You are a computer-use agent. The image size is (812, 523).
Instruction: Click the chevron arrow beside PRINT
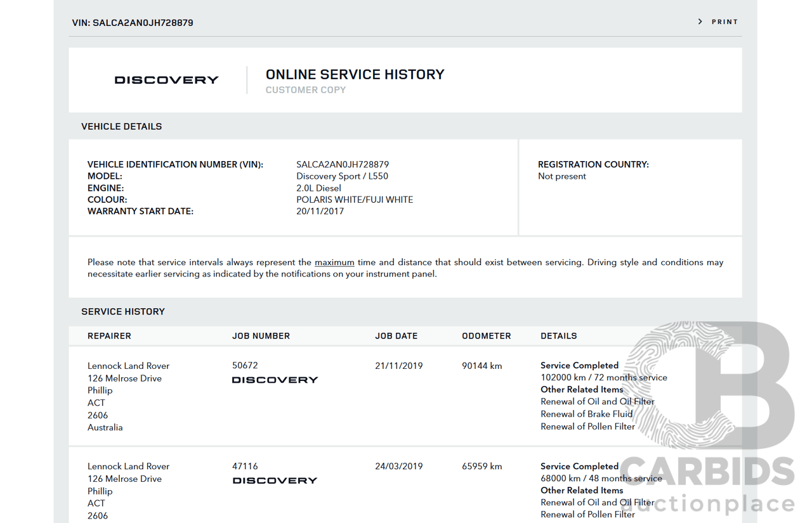700,22
